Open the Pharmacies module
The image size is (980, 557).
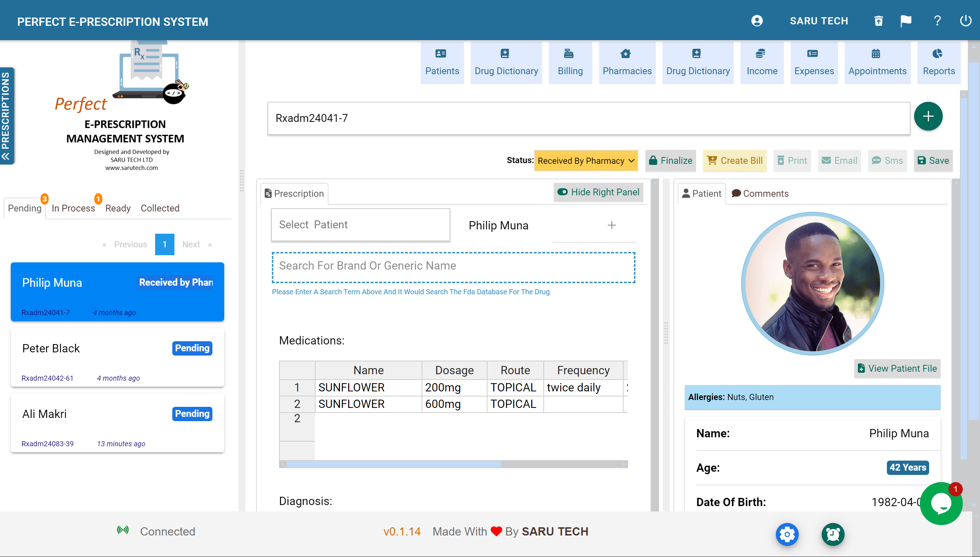627,63
